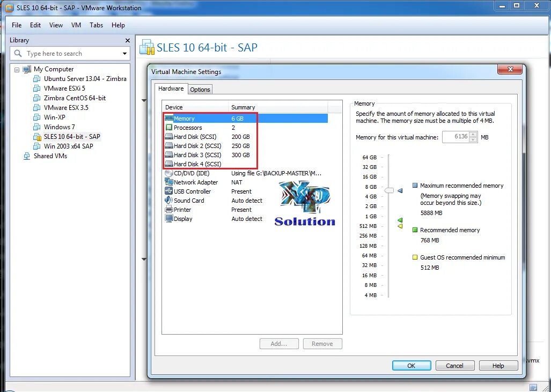Click the Sound Card speaker icon
The height and width of the screenshot is (392, 551).
[x=169, y=200]
